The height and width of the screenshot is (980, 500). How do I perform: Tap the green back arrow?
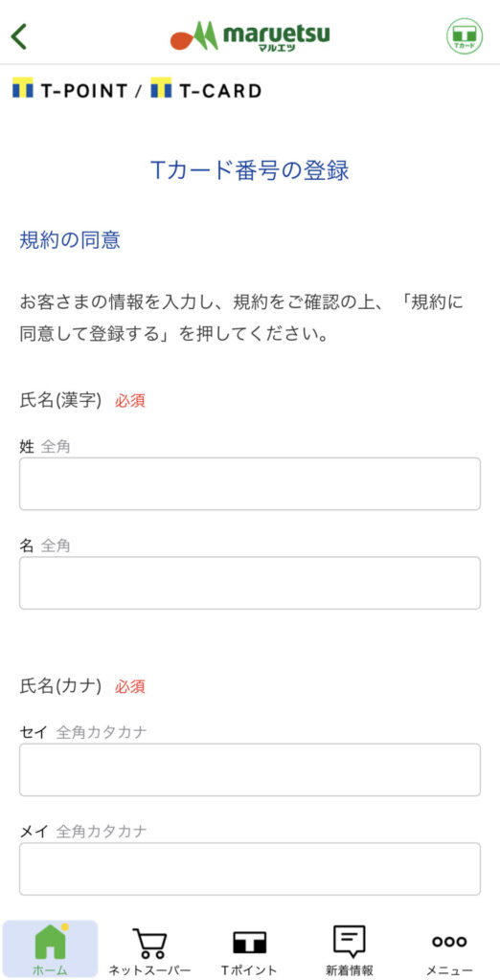19,36
